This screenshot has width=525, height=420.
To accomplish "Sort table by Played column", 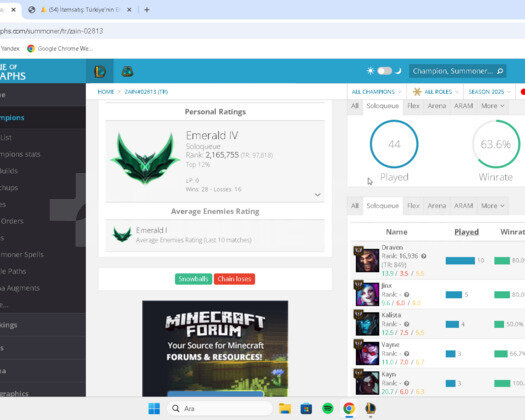I will 466,232.
